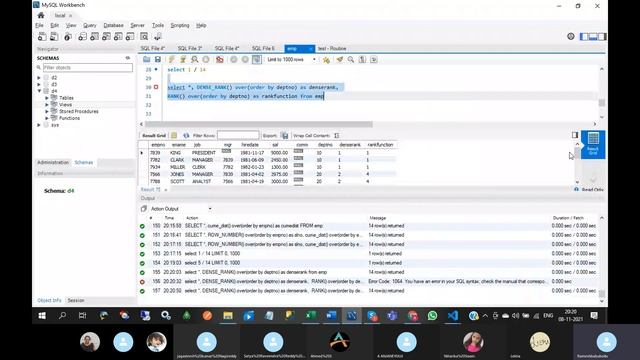Image resolution: width=640 pixels, height=360 pixels.
Task: Open Limit to 1000 rows dropdown
Action: tap(291, 60)
